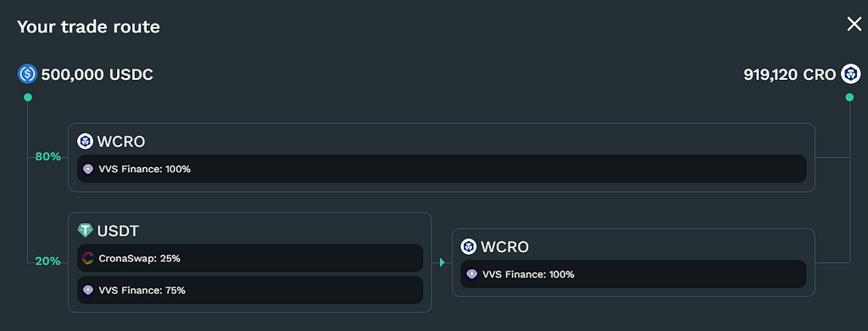Click the USDC coin icon

pos(27,74)
